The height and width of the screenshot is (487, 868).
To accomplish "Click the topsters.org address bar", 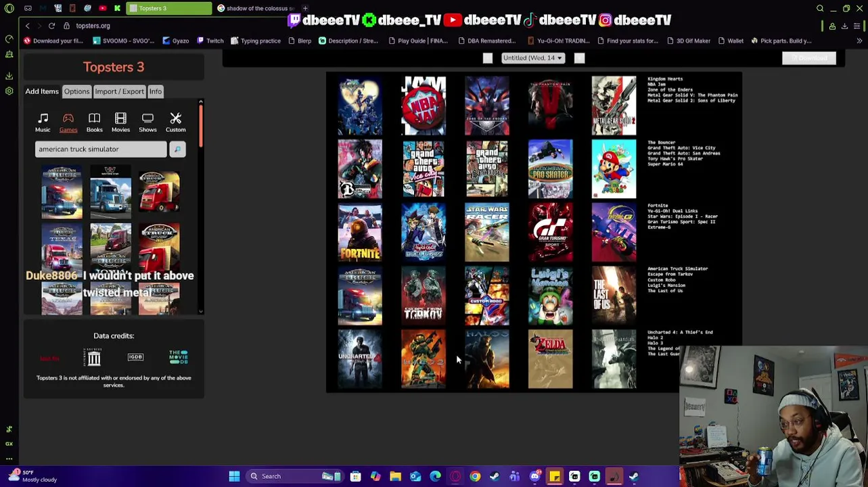I will [x=93, y=26].
